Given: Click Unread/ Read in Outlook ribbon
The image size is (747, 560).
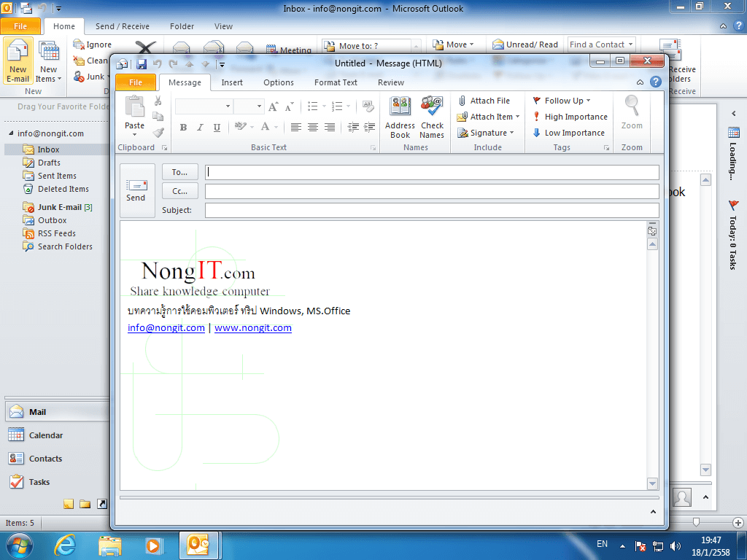Looking at the screenshot, I should pos(525,44).
